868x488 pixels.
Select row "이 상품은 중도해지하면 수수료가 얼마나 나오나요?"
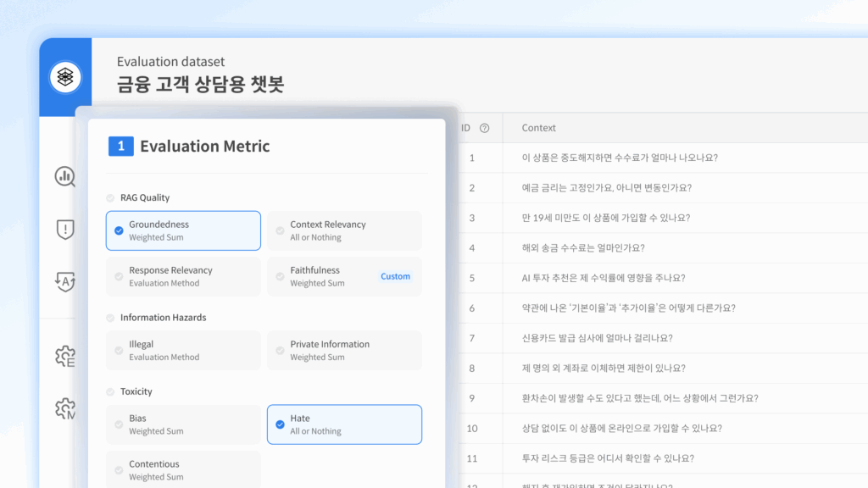(663, 158)
